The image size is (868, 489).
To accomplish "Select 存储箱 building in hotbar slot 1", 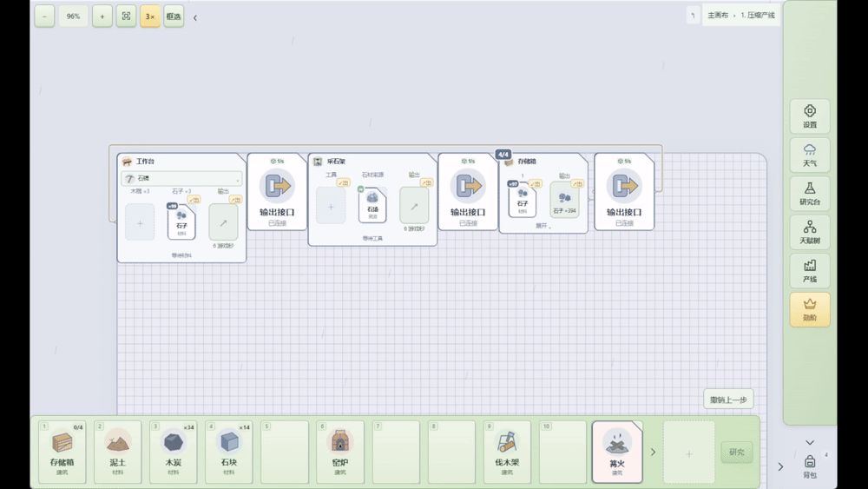I will [62, 452].
